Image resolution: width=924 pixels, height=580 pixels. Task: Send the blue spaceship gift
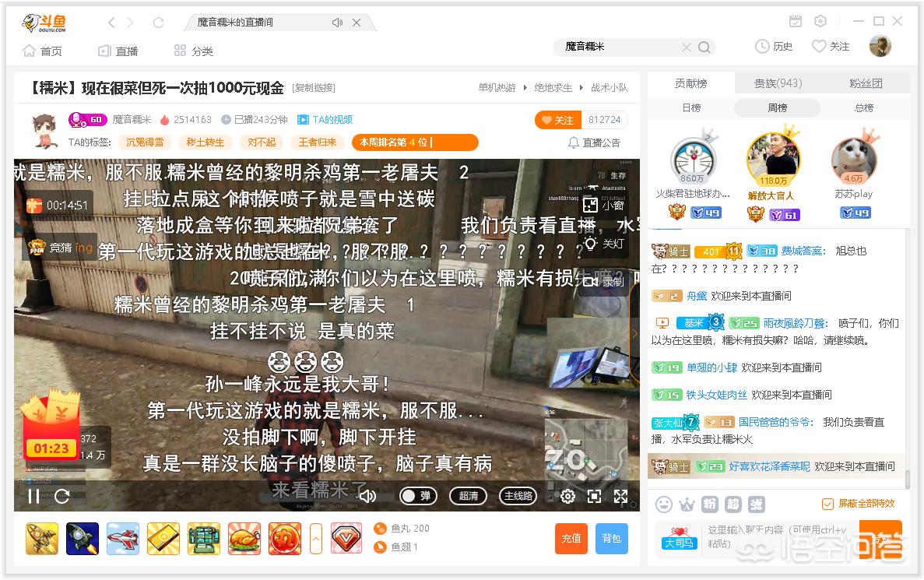pos(83,538)
